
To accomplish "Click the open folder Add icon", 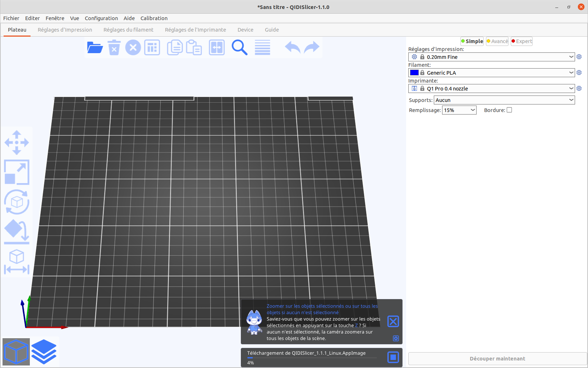I will [x=95, y=48].
